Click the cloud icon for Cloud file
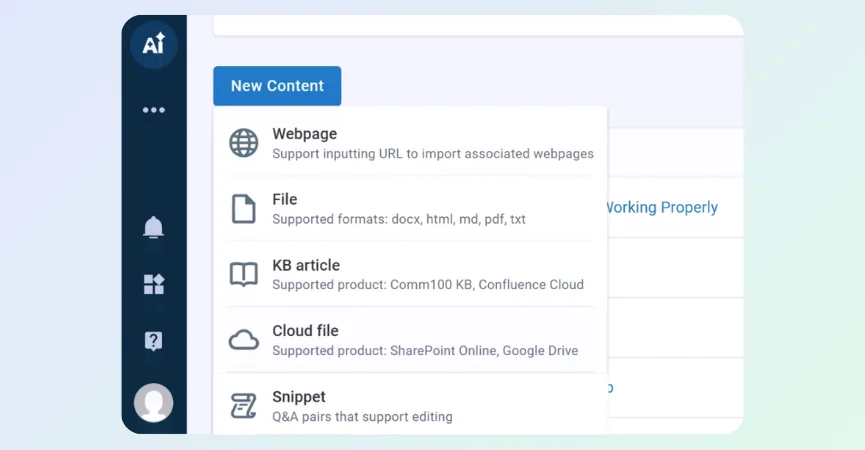This screenshot has width=865, height=450. (243, 340)
